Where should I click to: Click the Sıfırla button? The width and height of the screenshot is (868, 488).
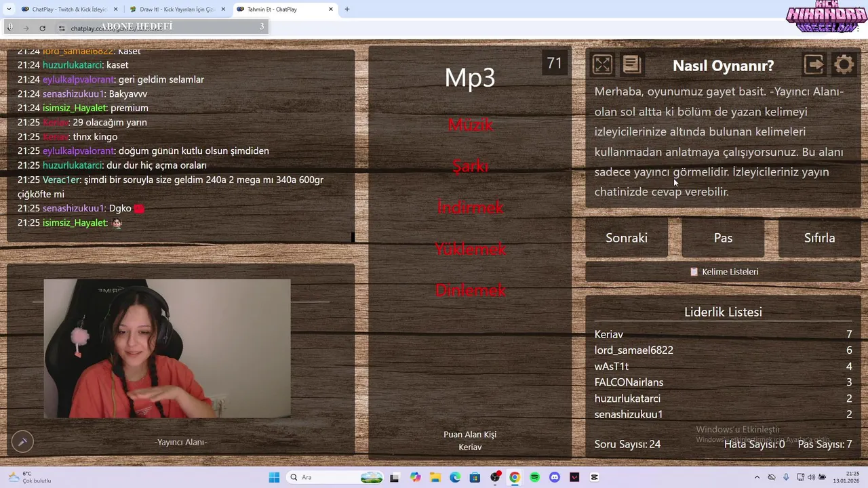click(819, 238)
